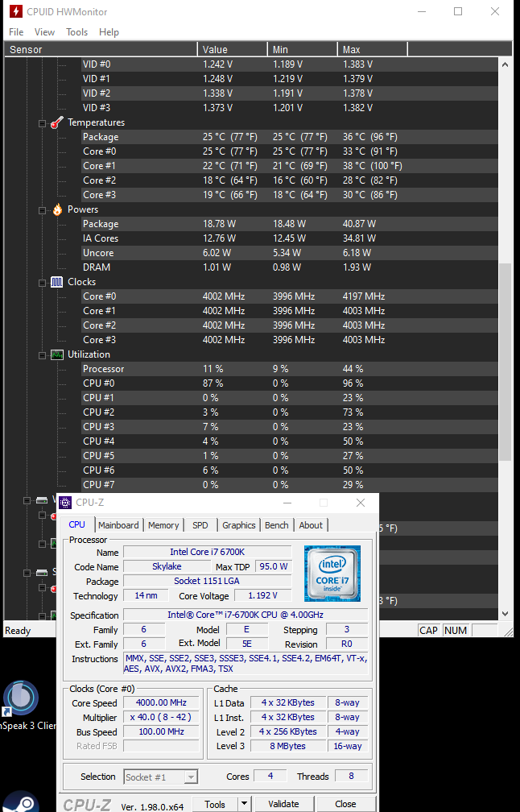This screenshot has width=520, height=812.
Task: Switch to the About tab in CPU-Z
Action: (311, 525)
